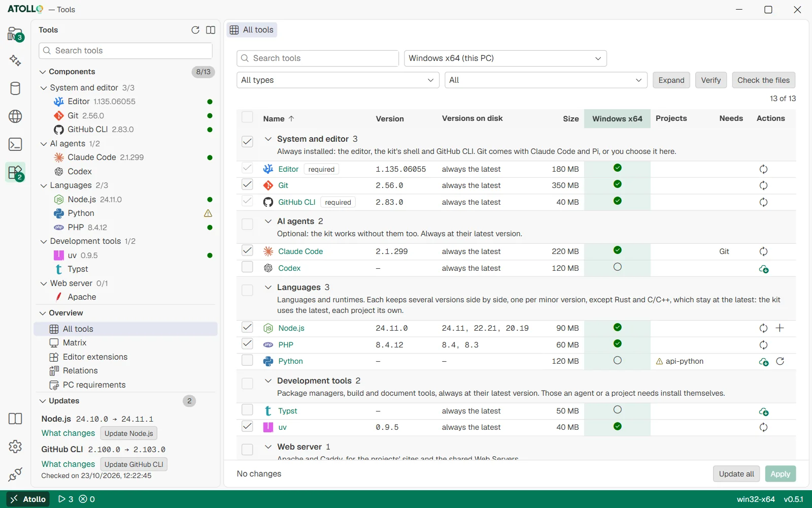Open the Windows x64 platform dropdown
Image resolution: width=812 pixels, height=508 pixels.
click(505, 58)
